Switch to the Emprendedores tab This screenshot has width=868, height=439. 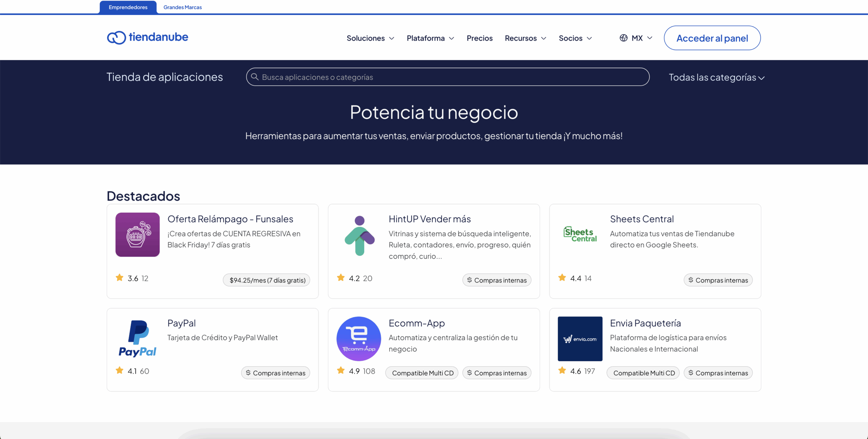128,7
